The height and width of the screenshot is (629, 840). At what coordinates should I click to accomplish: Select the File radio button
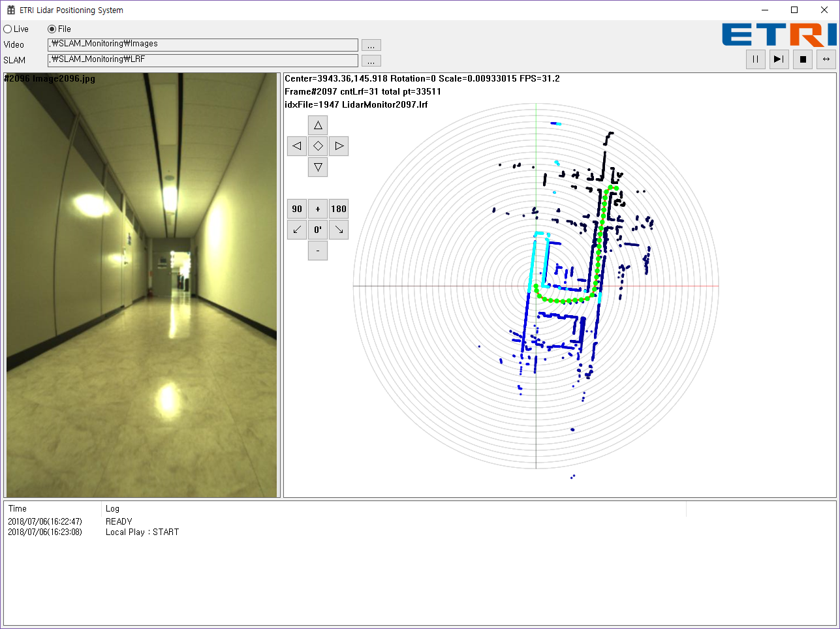pos(52,29)
